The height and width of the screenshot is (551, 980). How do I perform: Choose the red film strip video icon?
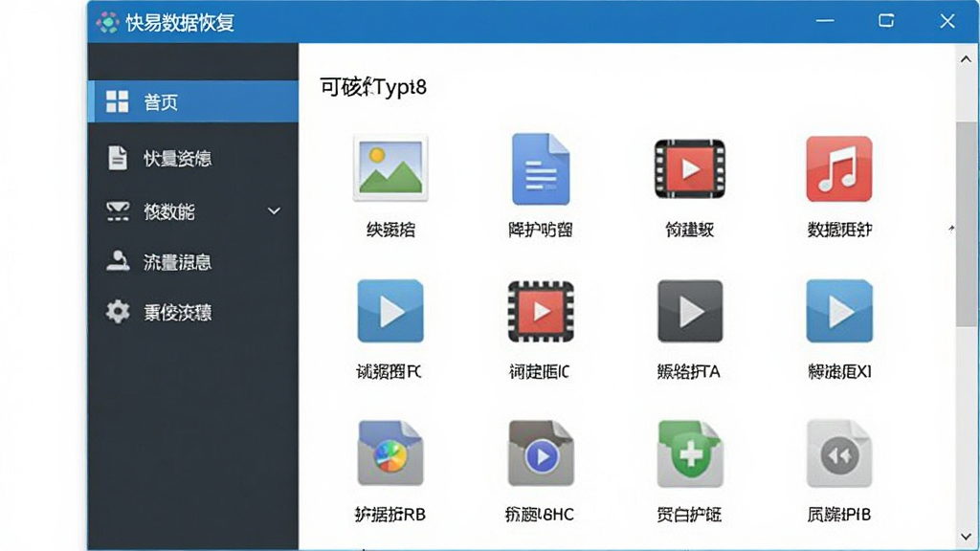[689, 168]
